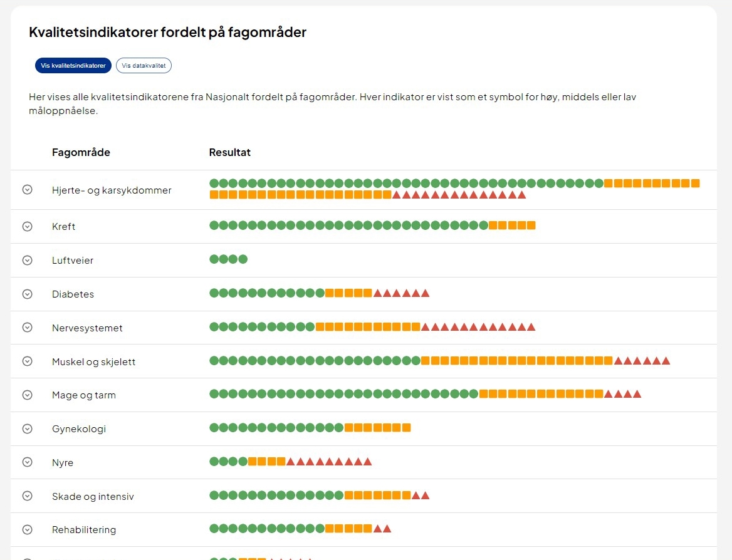Click the chevron icon beside Nyre
Viewport: 732px width, 560px height.
[x=27, y=463]
